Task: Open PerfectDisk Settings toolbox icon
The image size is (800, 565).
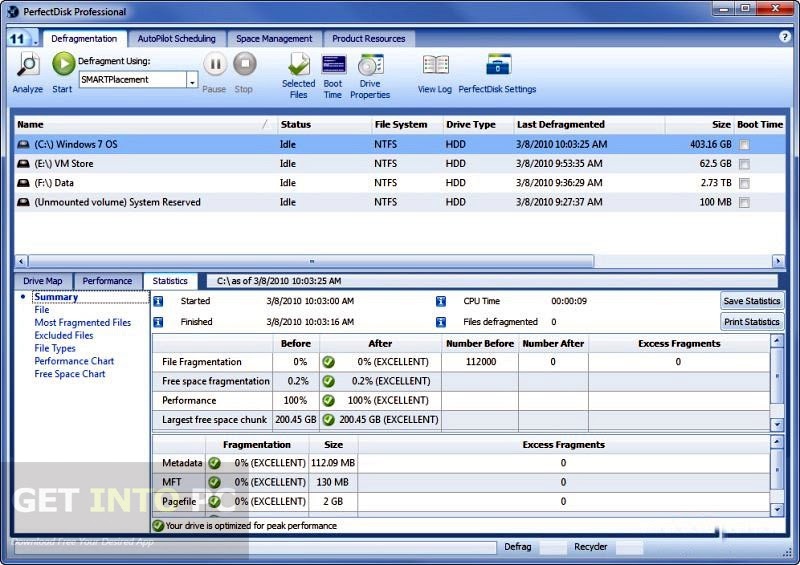Action: coord(498,65)
